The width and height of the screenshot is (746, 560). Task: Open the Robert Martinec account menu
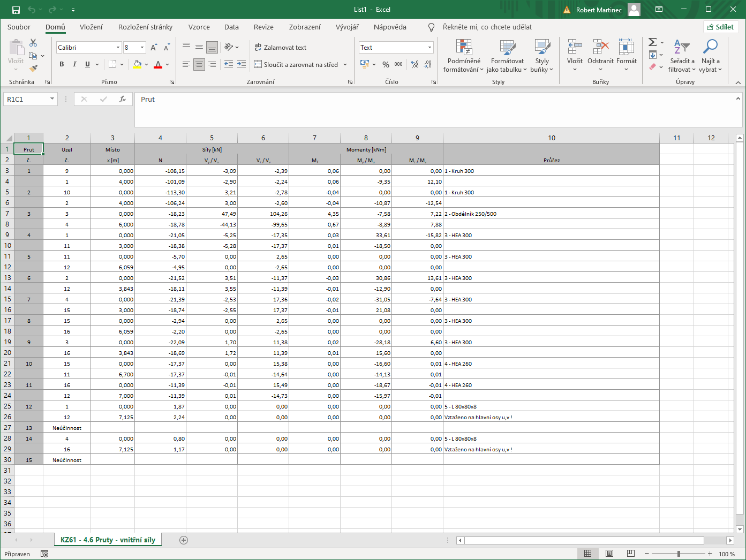[608, 10]
